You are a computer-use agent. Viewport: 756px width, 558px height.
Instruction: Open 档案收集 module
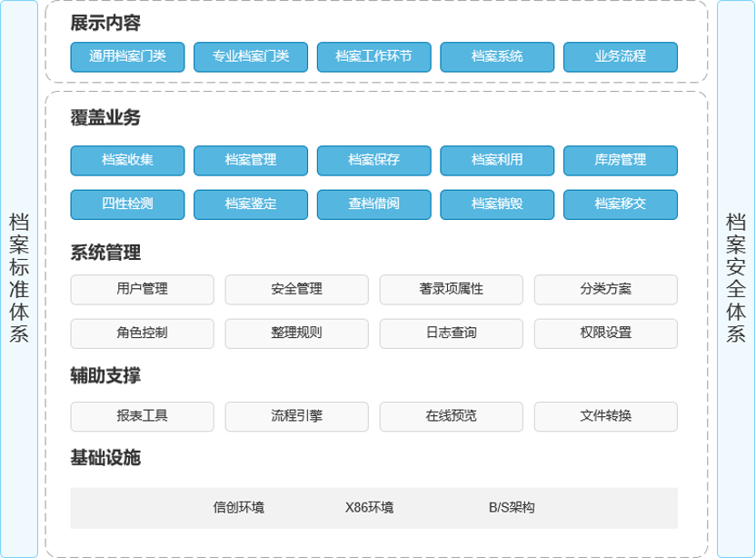pos(127,161)
